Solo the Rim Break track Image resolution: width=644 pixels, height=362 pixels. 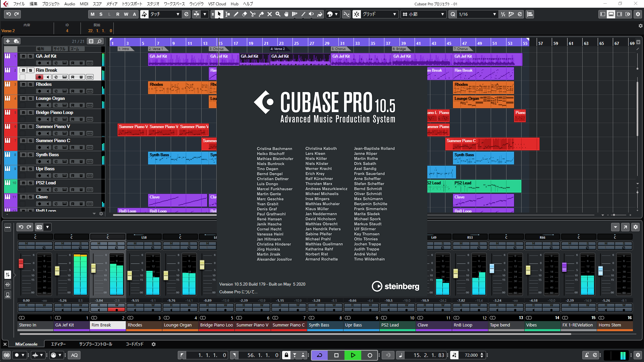click(x=31, y=70)
